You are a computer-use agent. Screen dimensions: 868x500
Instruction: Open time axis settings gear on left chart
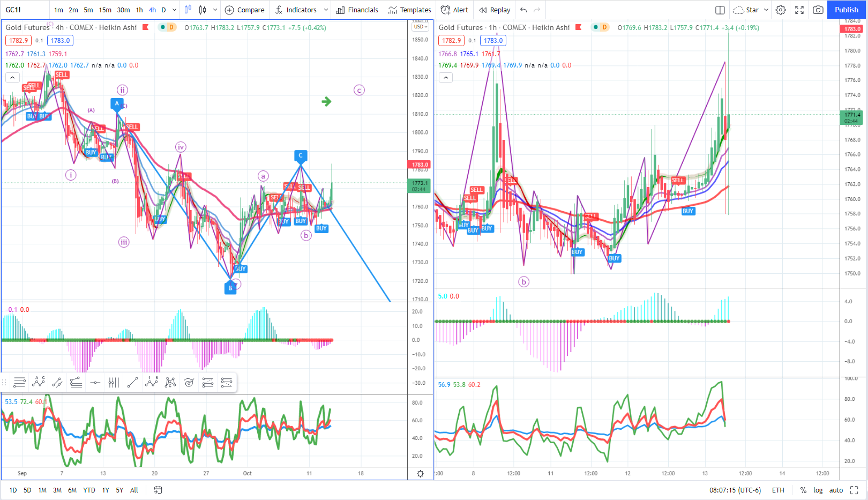(x=421, y=474)
